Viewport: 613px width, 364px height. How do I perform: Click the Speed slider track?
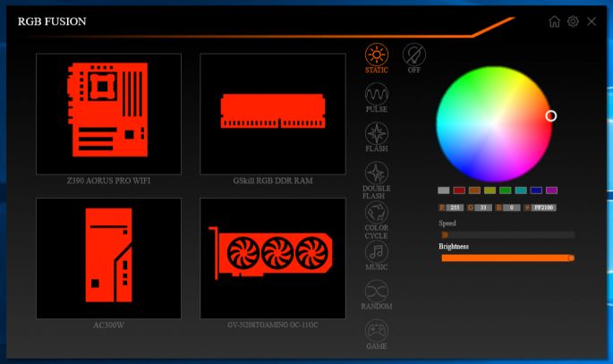(x=507, y=234)
